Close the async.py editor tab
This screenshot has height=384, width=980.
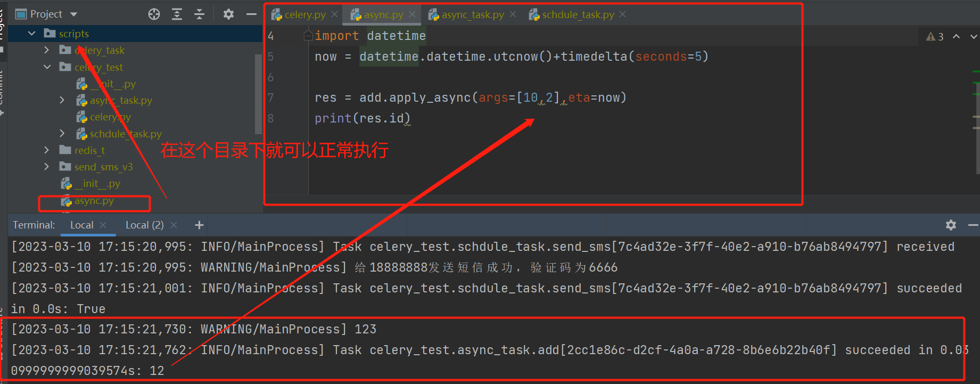pos(412,14)
